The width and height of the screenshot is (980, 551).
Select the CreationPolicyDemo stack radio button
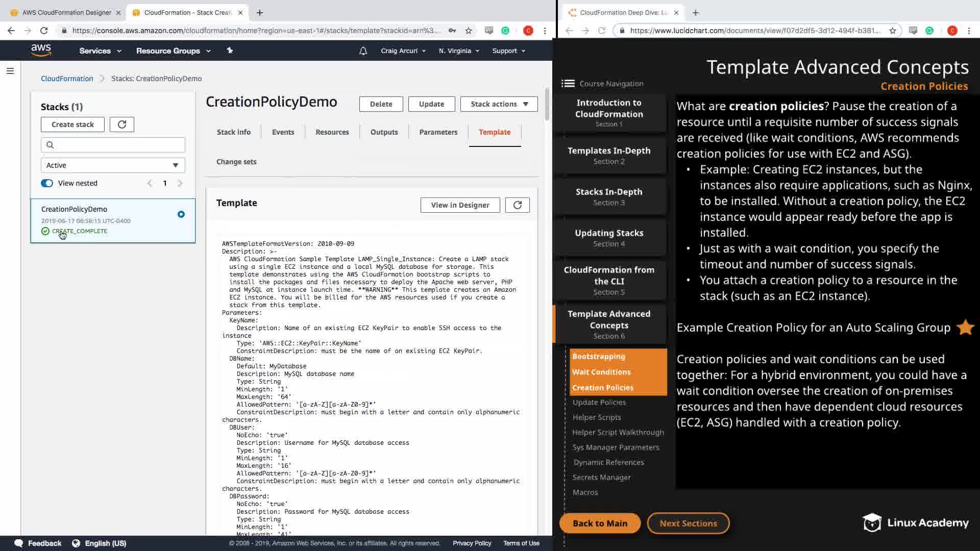pos(181,214)
